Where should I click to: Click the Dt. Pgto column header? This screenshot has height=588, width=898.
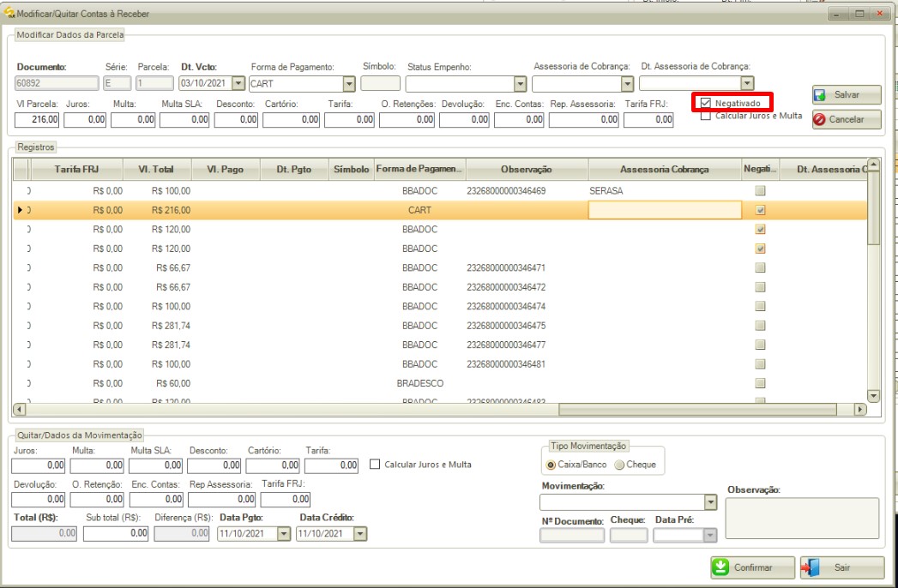(x=294, y=169)
